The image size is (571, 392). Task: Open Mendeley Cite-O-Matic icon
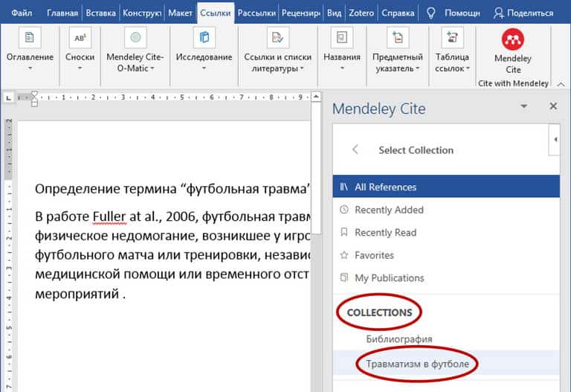coord(135,37)
